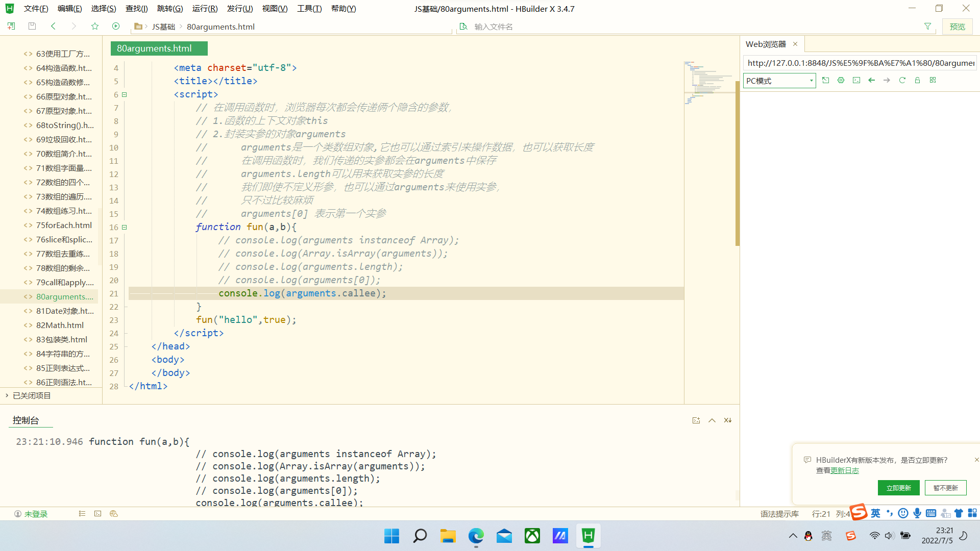Open the 更新日志 changelog link

click(845, 470)
